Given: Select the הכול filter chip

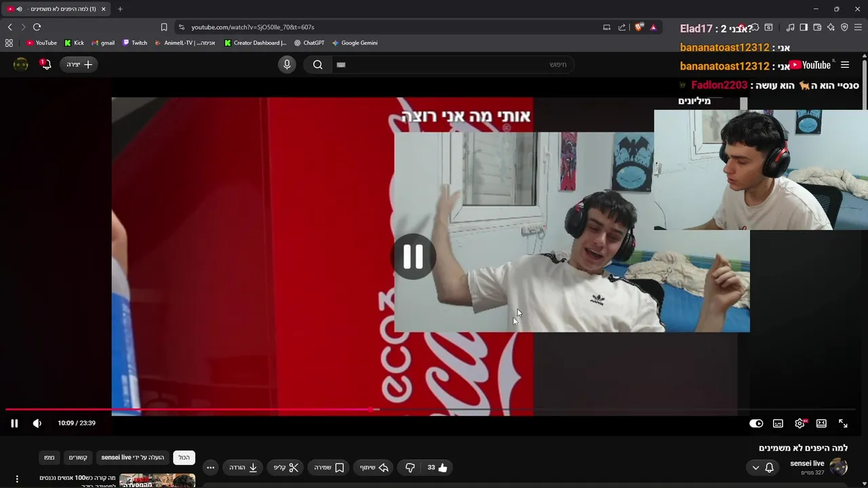Looking at the screenshot, I should (184, 457).
